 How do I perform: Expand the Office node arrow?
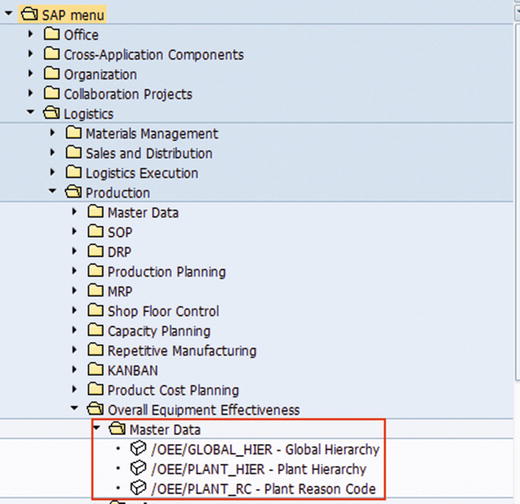coord(31,34)
